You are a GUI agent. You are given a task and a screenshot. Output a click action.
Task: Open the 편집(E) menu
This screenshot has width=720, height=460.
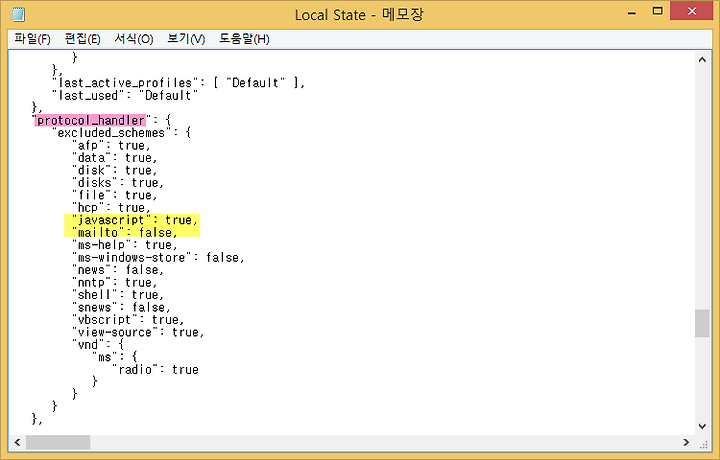click(x=82, y=39)
